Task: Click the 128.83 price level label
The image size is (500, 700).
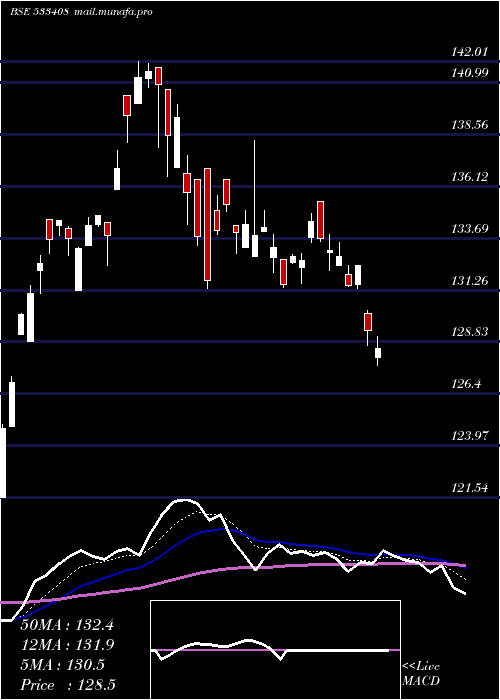Action: click(x=469, y=332)
